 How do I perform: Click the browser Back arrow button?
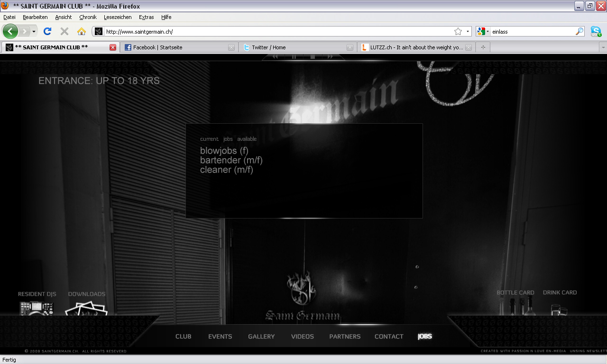(10, 31)
